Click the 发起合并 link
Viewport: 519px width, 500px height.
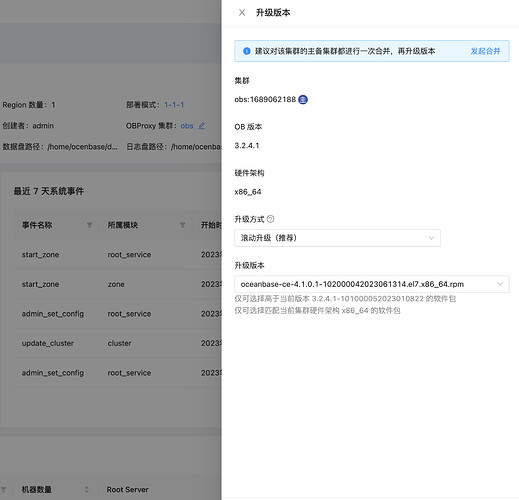[x=485, y=51]
